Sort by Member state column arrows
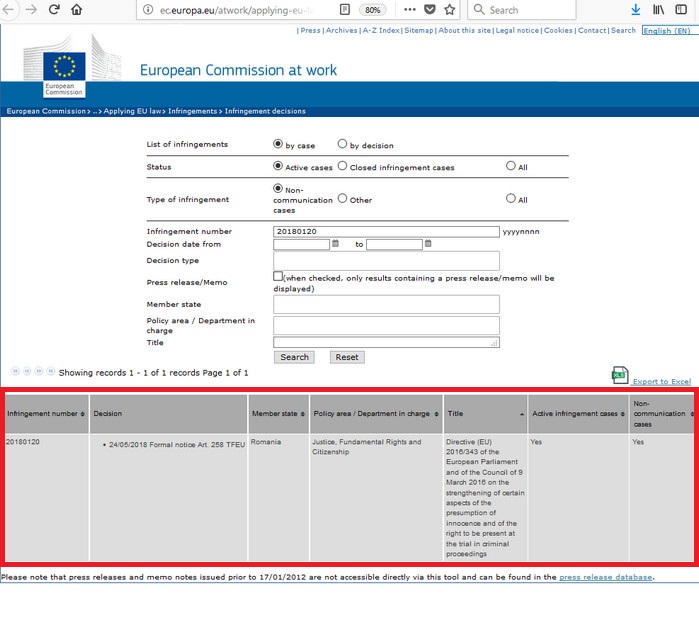The image size is (699, 630). (303, 414)
